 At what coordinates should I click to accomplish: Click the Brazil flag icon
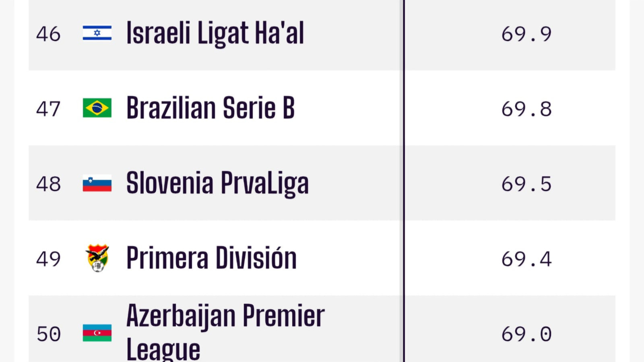click(97, 108)
